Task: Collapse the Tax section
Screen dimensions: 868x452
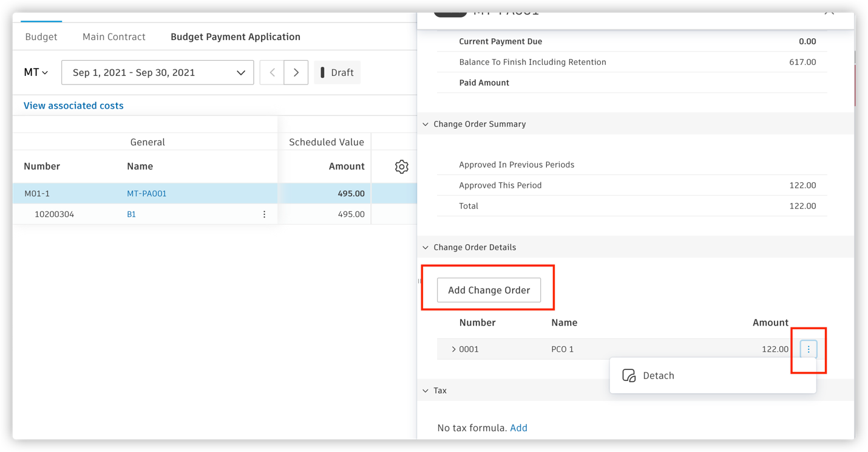Action: [x=426, y=391]
